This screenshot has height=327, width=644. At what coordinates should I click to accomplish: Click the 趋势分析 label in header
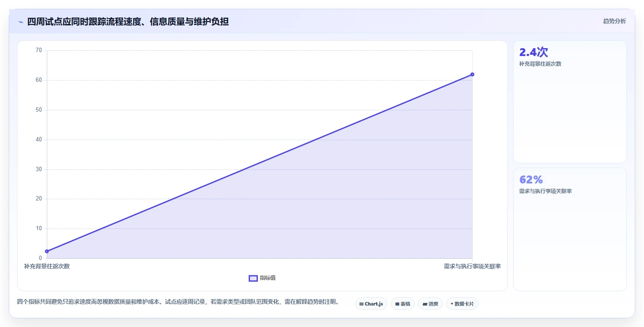(614, 21)
